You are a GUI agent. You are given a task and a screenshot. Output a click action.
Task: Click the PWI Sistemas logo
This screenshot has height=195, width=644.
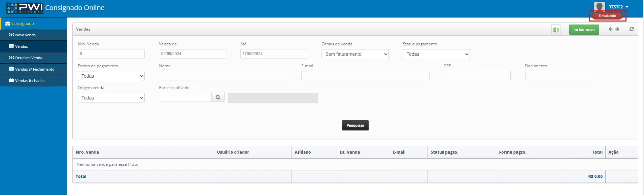click(x=25, y=8)
